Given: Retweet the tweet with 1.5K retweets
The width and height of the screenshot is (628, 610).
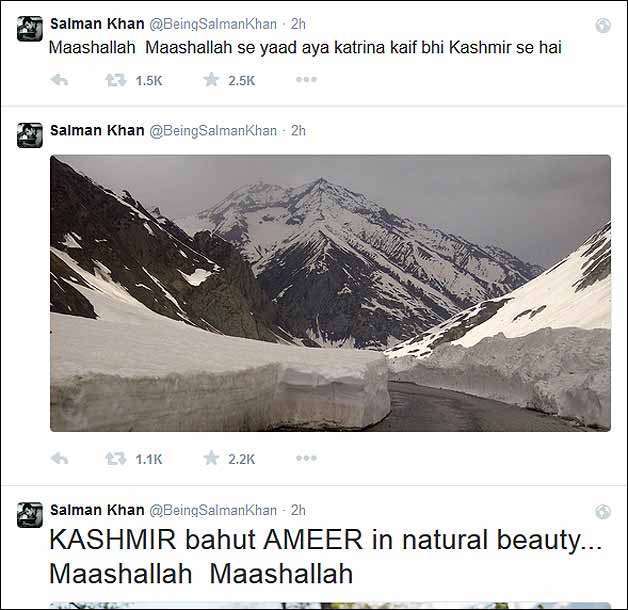Looking at the screenshot, I should click(116, 80).
